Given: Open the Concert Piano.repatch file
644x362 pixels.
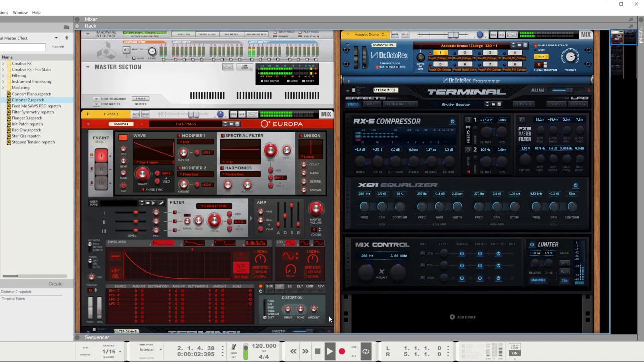Looking at the screenshot, I should click(x=32, y=94).
